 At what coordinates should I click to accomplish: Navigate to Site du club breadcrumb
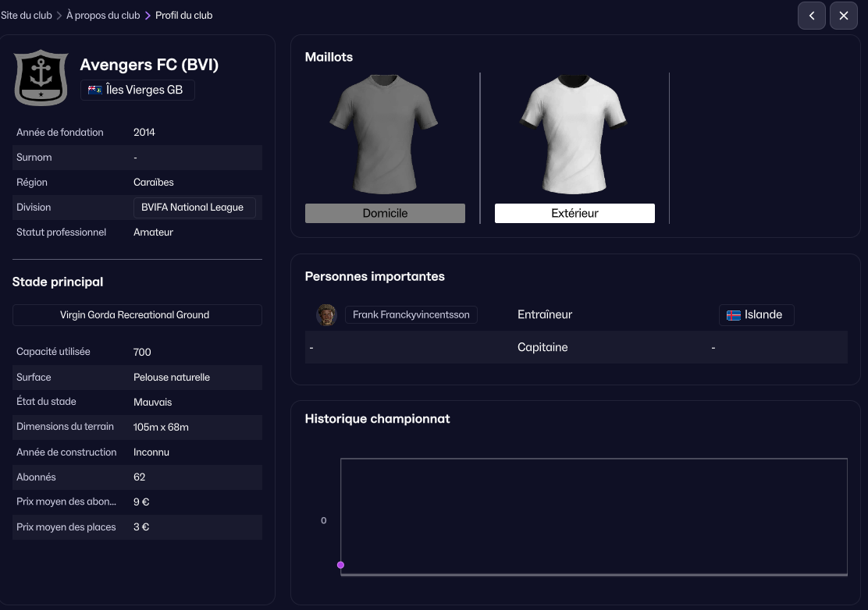26,16
